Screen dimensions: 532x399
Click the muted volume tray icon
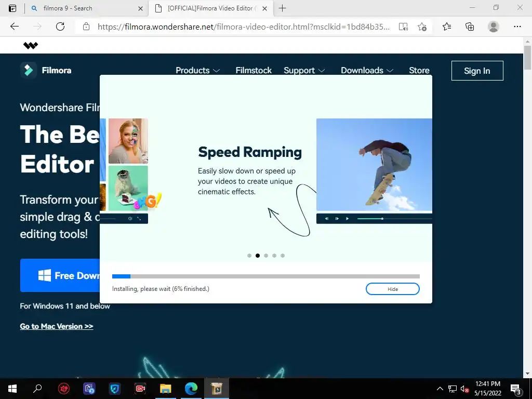[465, 389]
